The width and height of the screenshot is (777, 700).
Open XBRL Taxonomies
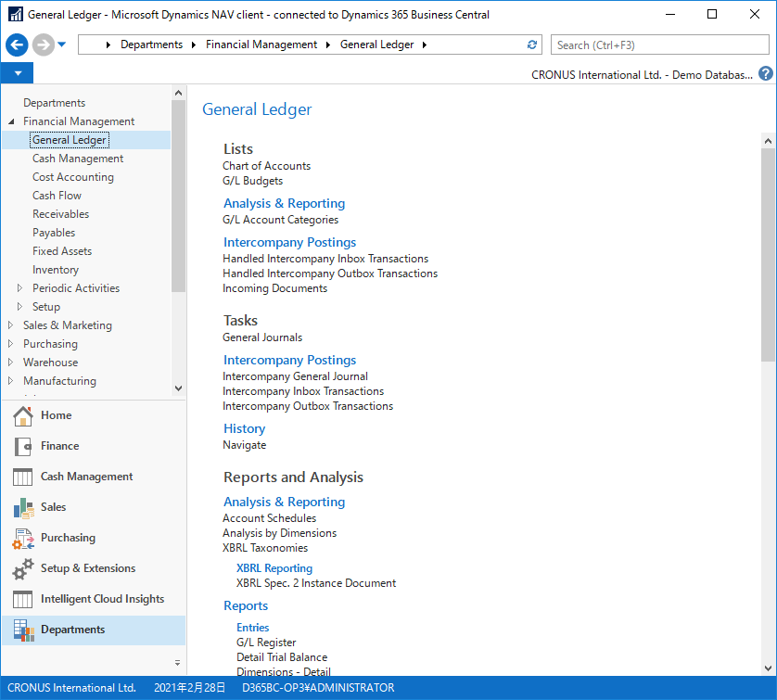265,548
